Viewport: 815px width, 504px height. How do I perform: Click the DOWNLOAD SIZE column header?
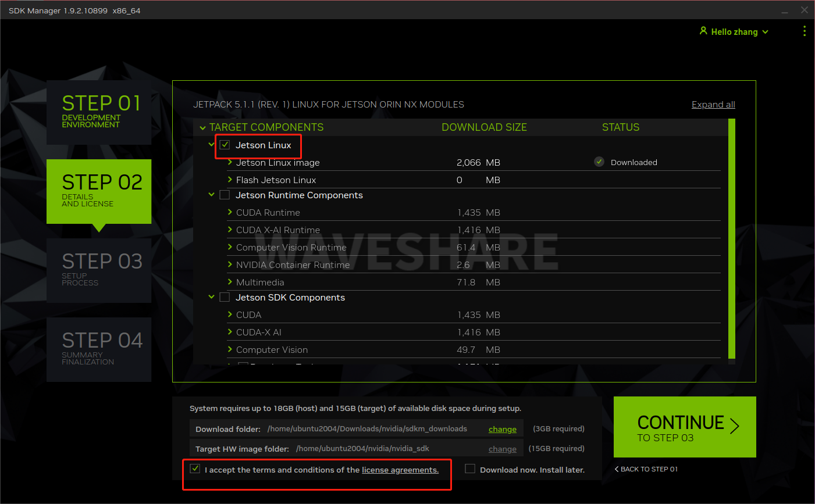(484, 127)
